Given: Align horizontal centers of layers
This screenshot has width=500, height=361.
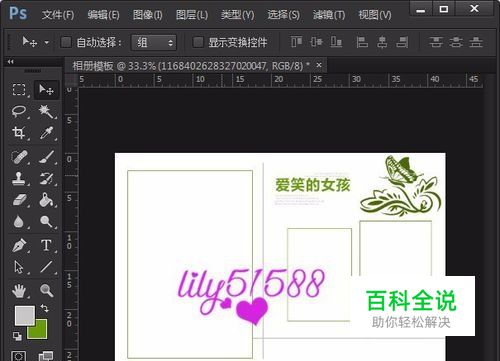Looking at the screenshot, I should pyautogui.click(x=382, y=42).
